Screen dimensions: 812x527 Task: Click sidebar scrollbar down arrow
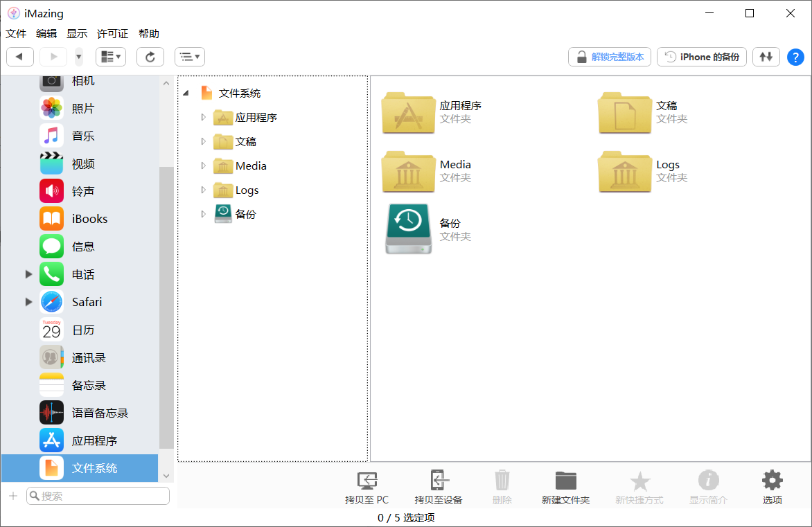pyautogui.click(x=166, y=475)
